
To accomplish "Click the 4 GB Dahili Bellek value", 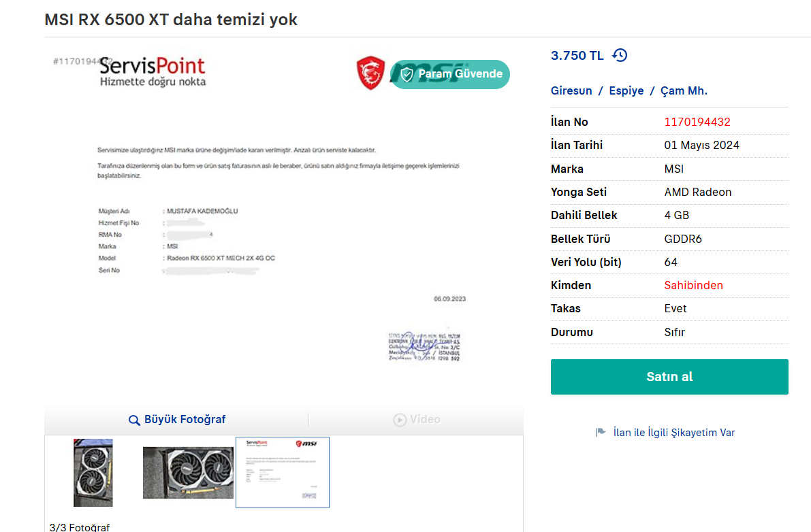I will coord(677,216).
